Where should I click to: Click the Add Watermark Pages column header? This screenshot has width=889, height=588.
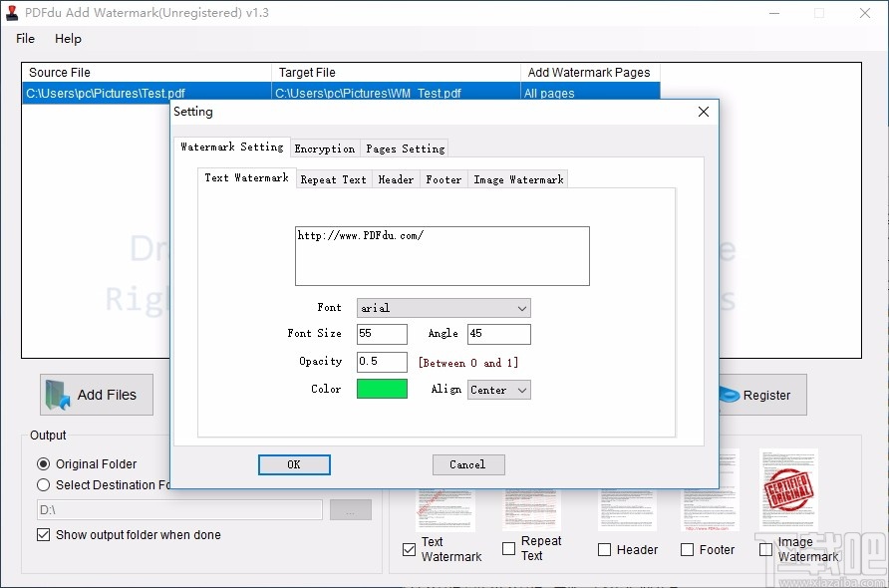click(590, 73)
